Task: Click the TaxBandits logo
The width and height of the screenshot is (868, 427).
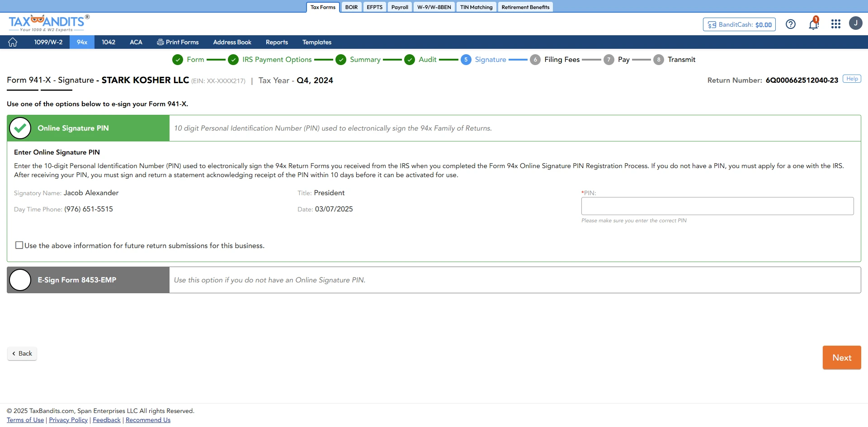Action: [49, 23]
